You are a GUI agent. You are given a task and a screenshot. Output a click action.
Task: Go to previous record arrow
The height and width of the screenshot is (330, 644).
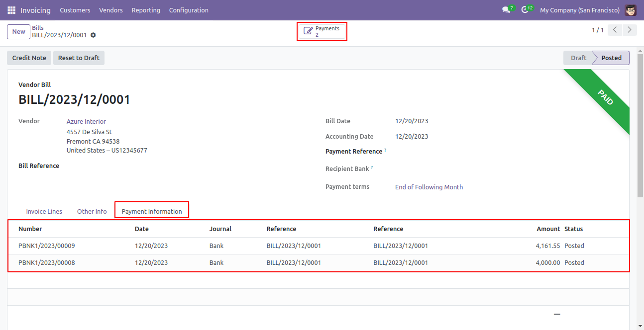[615, 30]
